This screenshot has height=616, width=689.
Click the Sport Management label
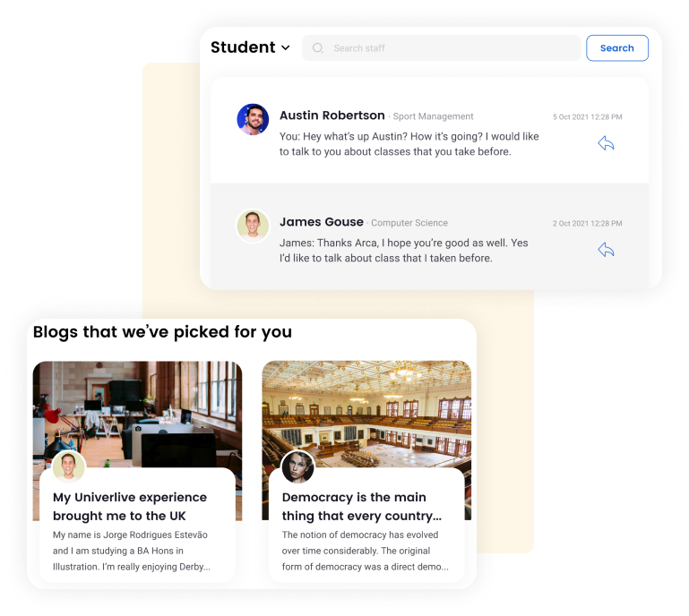point(433,116)
